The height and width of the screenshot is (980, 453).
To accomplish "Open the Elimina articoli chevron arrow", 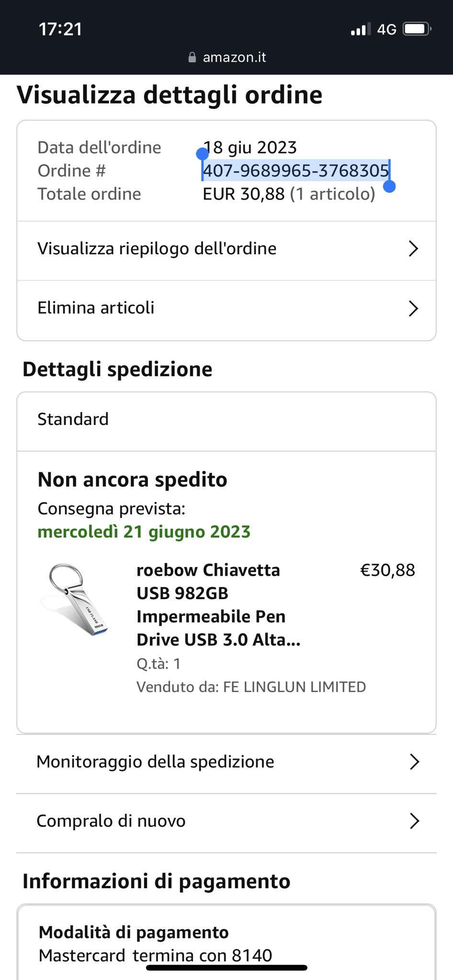I will 413,309.
